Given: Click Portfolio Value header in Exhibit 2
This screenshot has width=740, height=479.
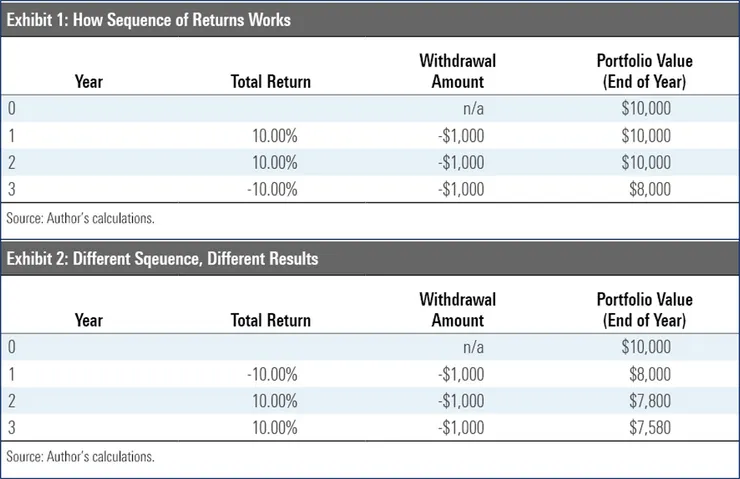Looking at the screenshot, I should pyautogui.click(x=644, y=310).
